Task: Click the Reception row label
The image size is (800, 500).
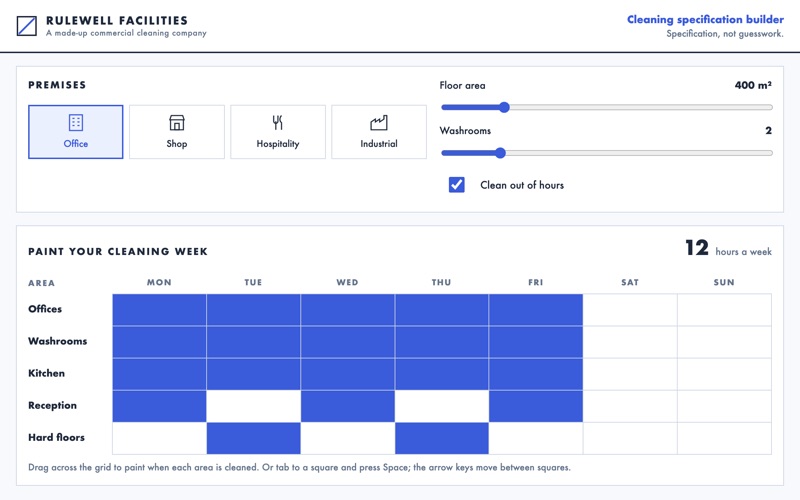Action: pyautogui.click(x=53, y=405)
